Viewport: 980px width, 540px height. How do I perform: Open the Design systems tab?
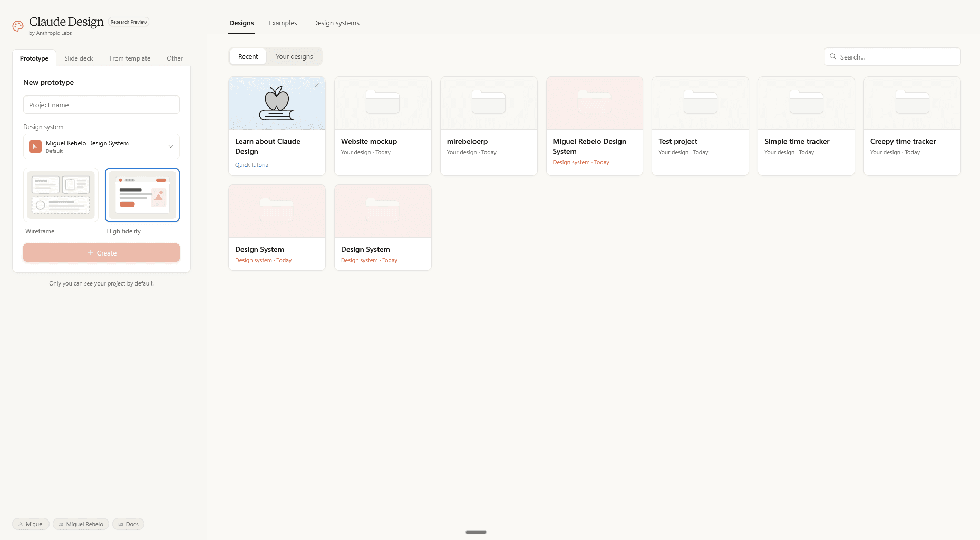(x=336, y=23)
